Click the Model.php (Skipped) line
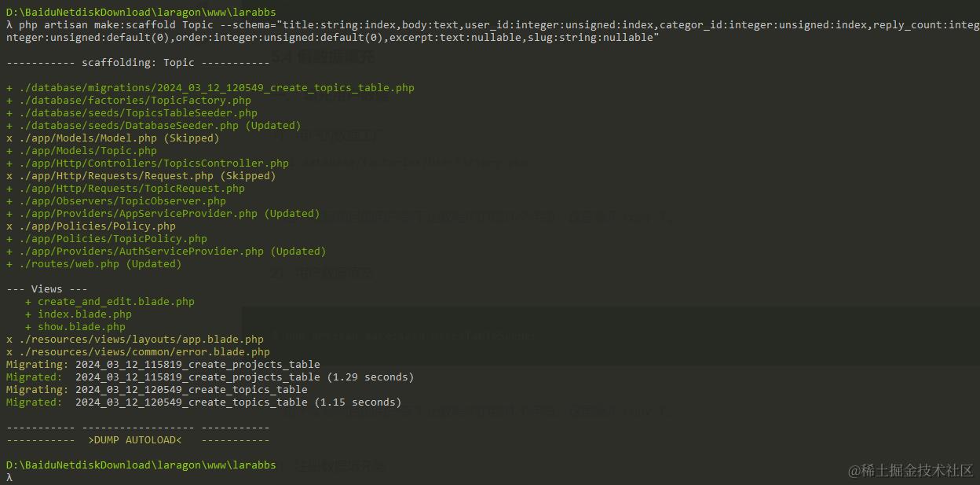 coord(113,138)
